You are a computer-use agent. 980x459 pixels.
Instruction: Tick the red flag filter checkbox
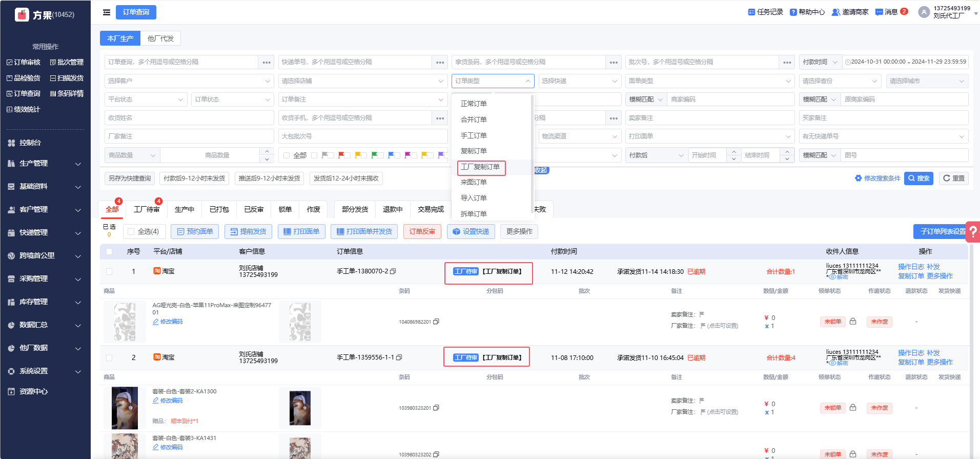coord(331,155)
